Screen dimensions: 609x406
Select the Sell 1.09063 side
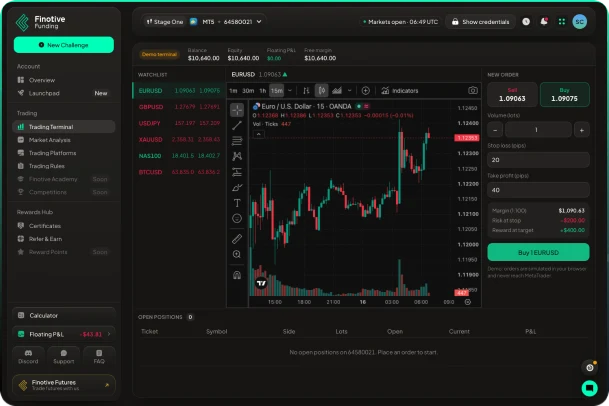pyautogui.click(x=512, y=94)
